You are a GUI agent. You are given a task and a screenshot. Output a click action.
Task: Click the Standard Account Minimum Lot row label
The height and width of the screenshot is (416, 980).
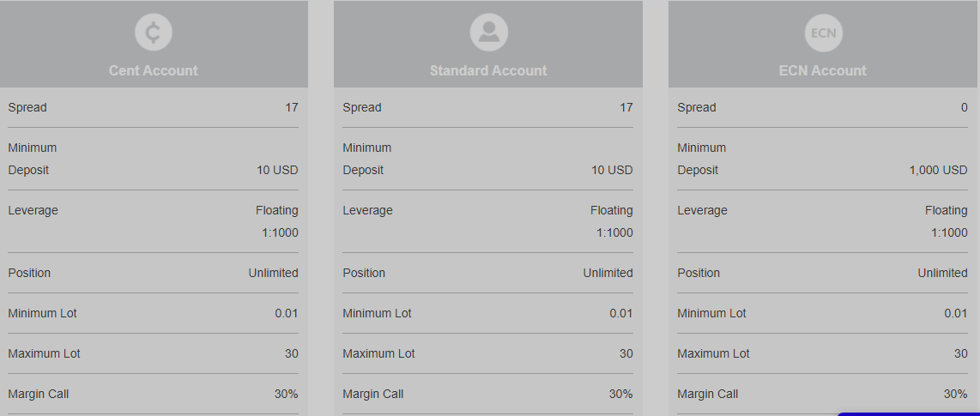[377, 313]
